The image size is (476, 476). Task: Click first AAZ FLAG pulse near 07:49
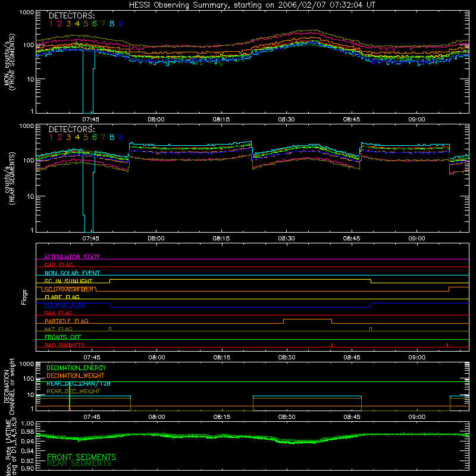[110, 329]
